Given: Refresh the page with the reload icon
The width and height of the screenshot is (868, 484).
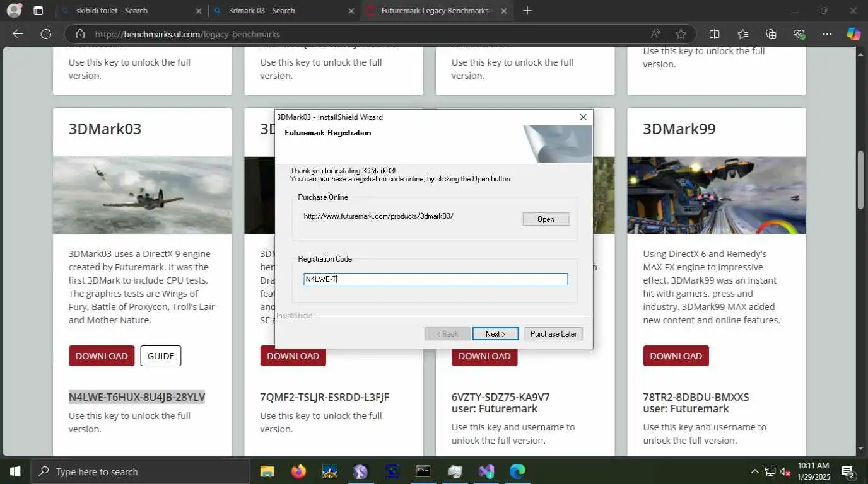Looking at the screenshot, I should coord(45,34).
